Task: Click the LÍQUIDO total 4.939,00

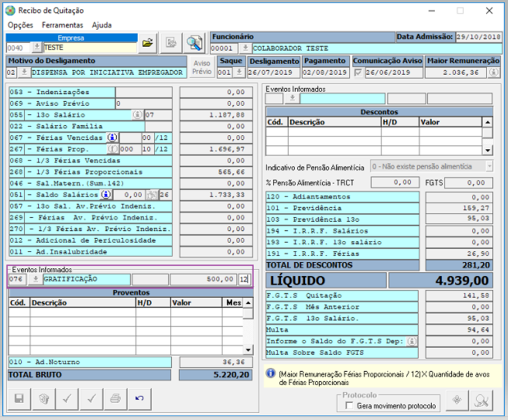Action: [x=441, y=281]
